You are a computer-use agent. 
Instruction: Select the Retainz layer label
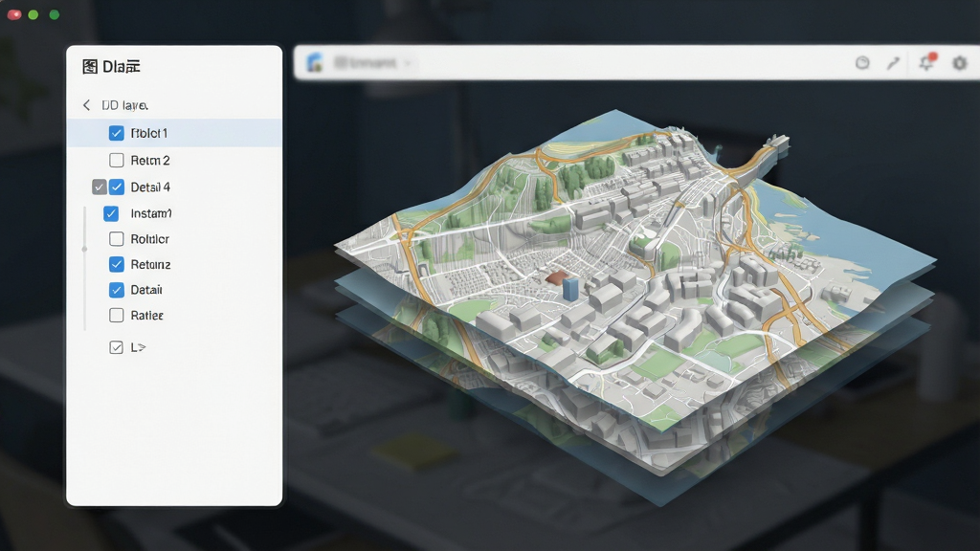150,264
